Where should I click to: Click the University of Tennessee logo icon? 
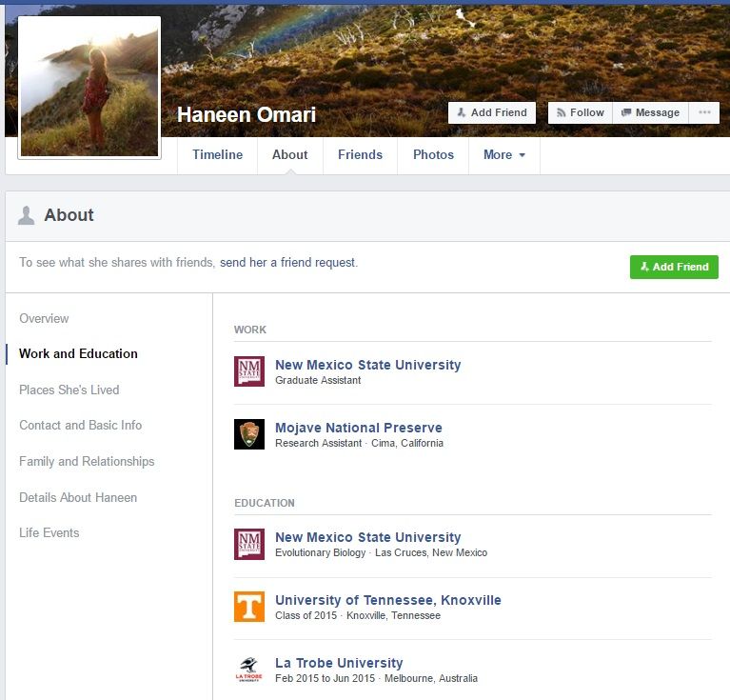point(249,607)
